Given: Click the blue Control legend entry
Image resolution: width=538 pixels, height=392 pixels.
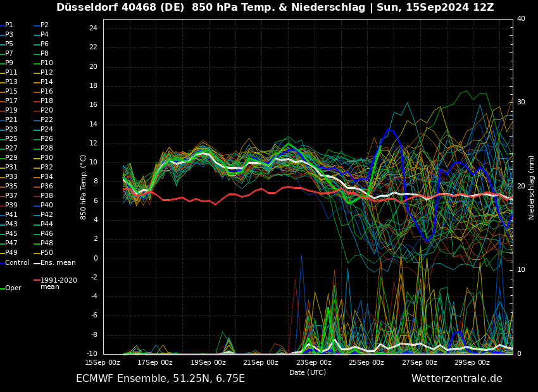Looking at the screenshot, I should pyautogui.click(x=17, y=263).
